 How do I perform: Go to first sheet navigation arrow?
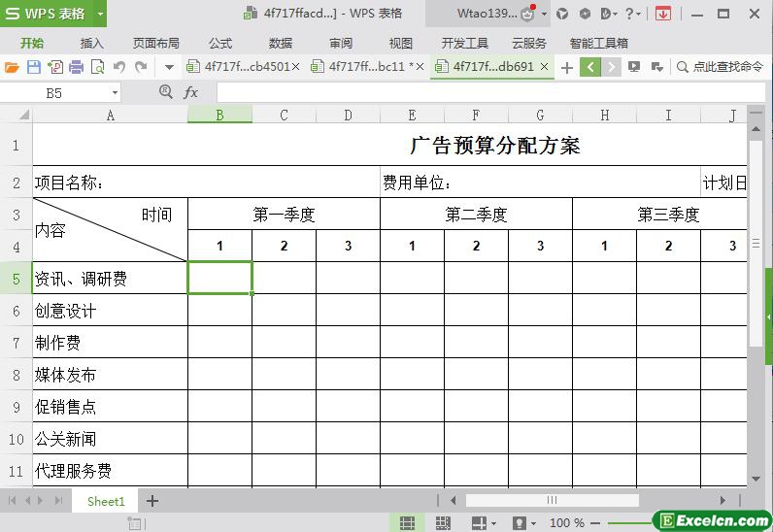pyautogui.click(x=12, y=501)
